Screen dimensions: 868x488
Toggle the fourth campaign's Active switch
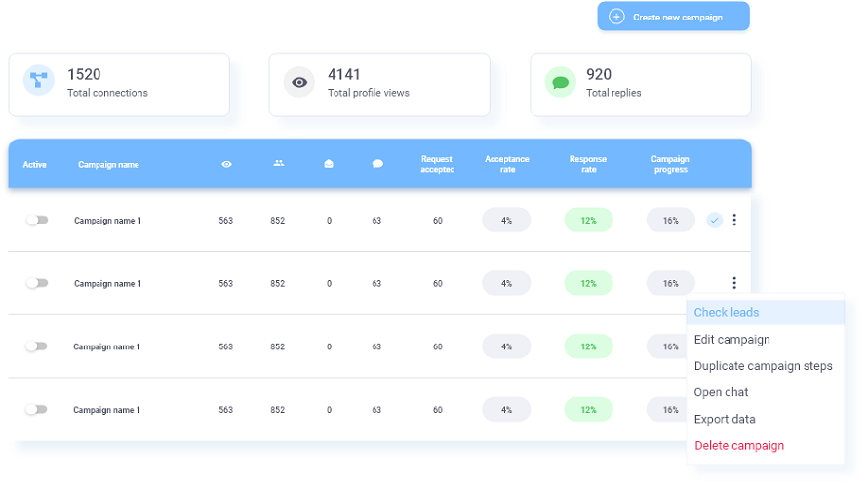point(36,409)
